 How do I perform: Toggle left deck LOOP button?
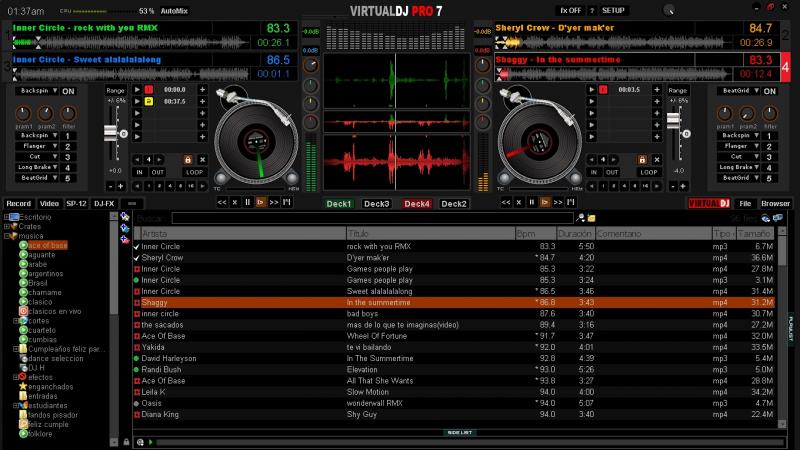point(194,172)
